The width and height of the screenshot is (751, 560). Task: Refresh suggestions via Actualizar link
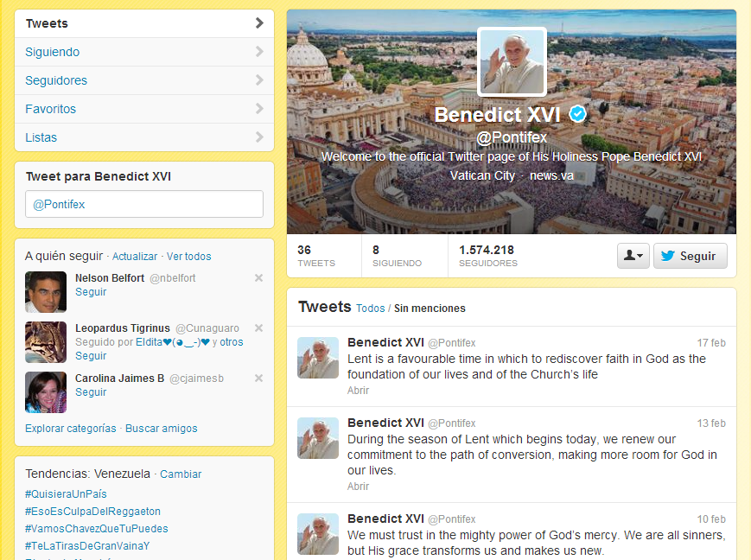135,257
